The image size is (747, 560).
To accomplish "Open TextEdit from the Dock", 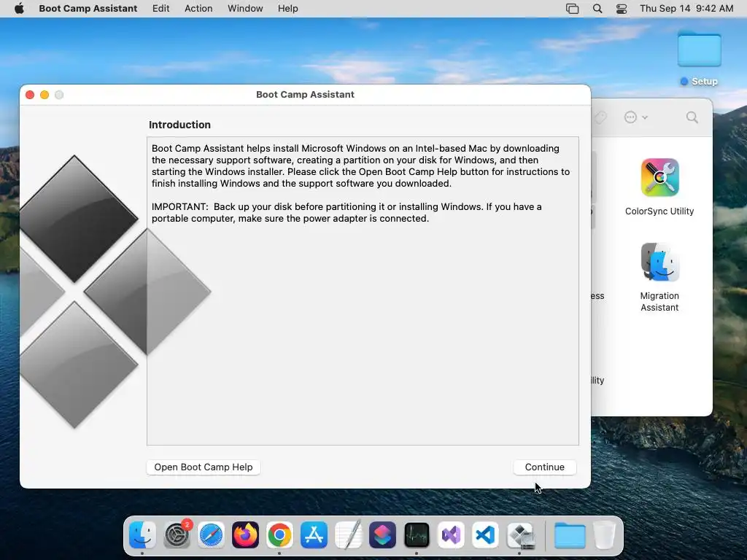I will [348, 534].
